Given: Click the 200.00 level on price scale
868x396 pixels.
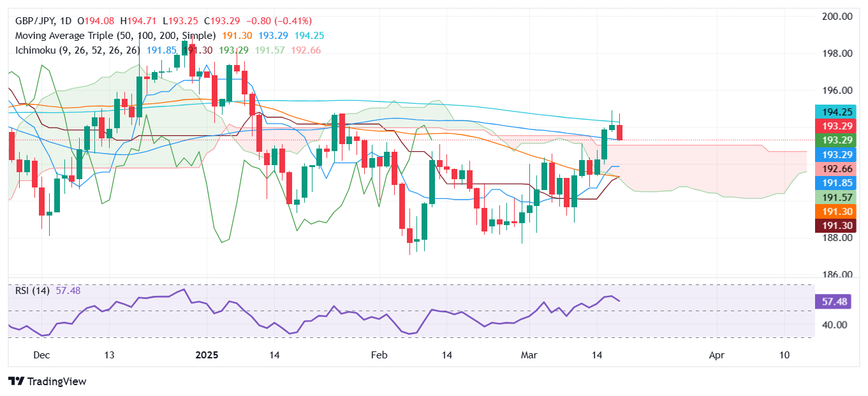Looking at the screenshot, I should point(837,17).
